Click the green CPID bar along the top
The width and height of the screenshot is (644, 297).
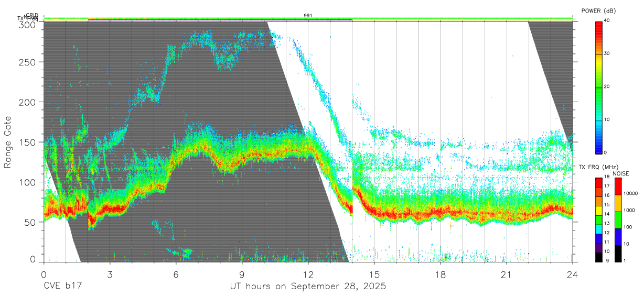(x=308, y=18)
